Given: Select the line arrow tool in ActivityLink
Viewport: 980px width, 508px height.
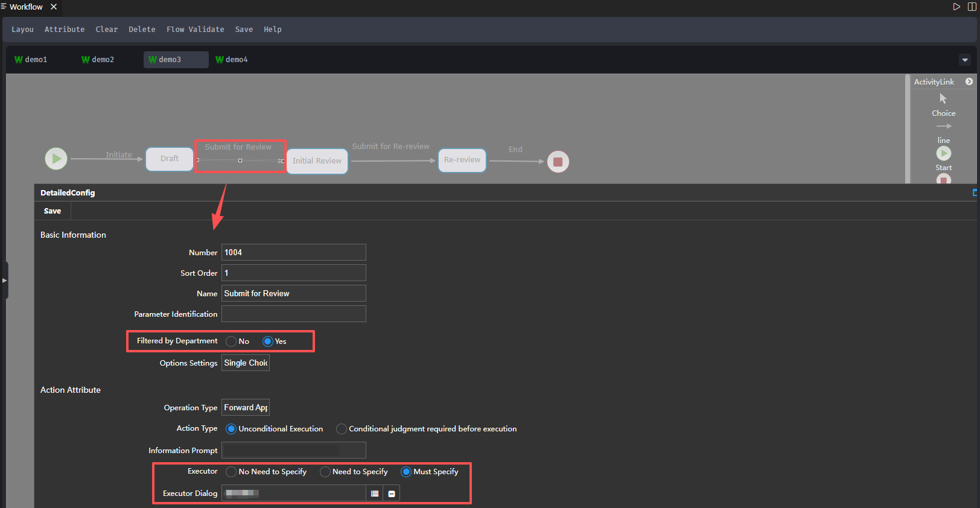Looking at the screenshot, I should (x=944, y=127).
